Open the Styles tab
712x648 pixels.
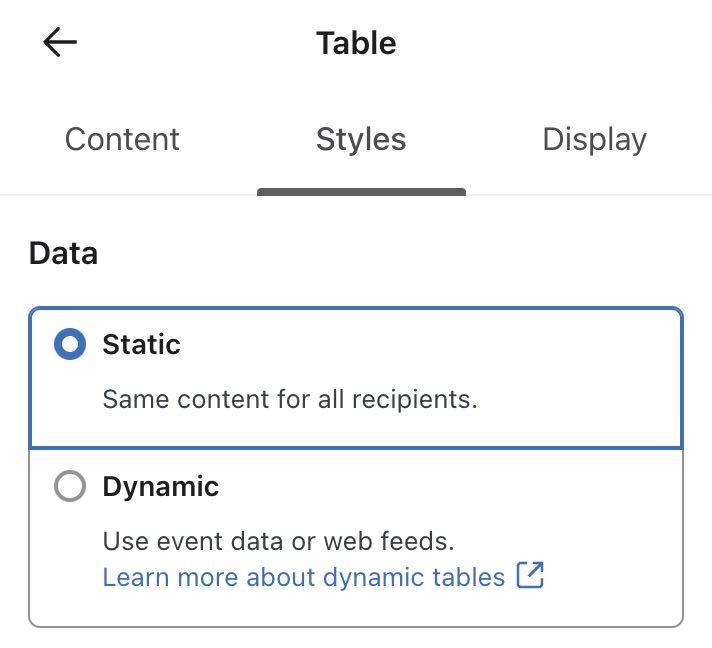coord(361,139)
